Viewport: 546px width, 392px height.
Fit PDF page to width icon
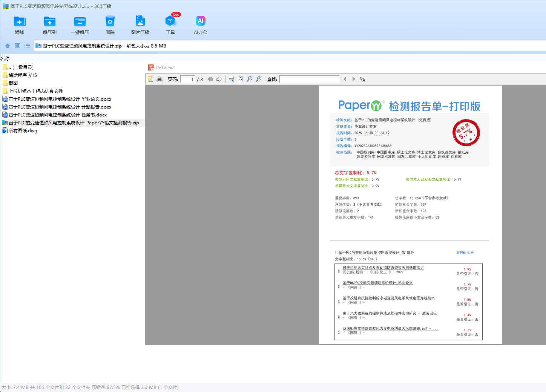tap(231, 79)
